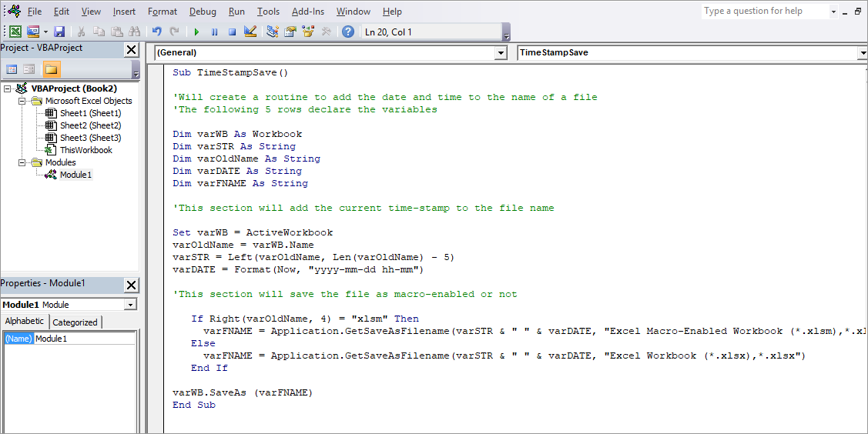The height and width of the screenshot is (434, 868).
Task: Click the Sub TimeStampSave() code line
Action: [x=230, y=72]
